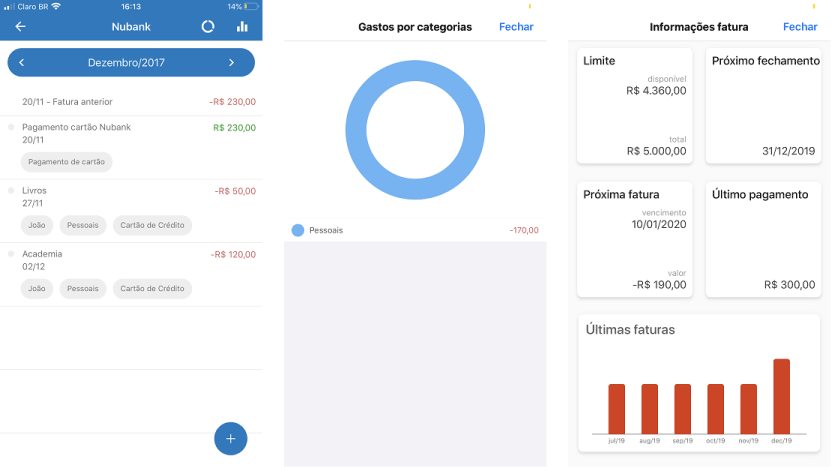This screenshot has width=831, height=467.
Task: Toggle the status dot beside Academia
Action: tap(12, 254)
